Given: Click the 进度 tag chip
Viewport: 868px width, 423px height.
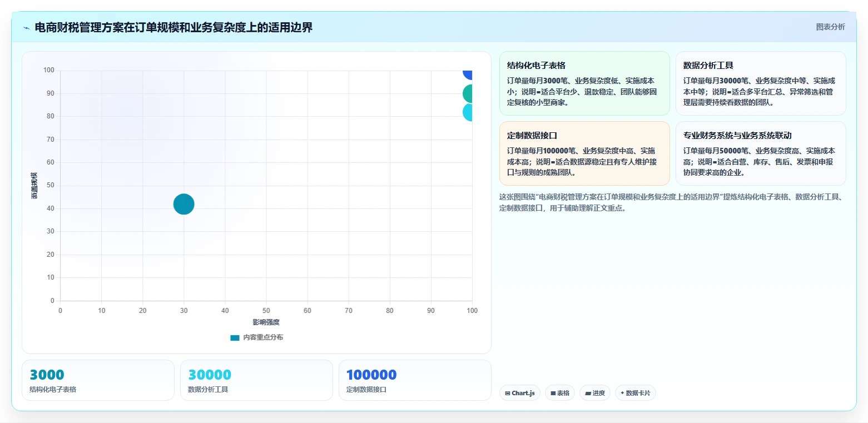Looking at the screenshot, I should [x=595, y=393].
